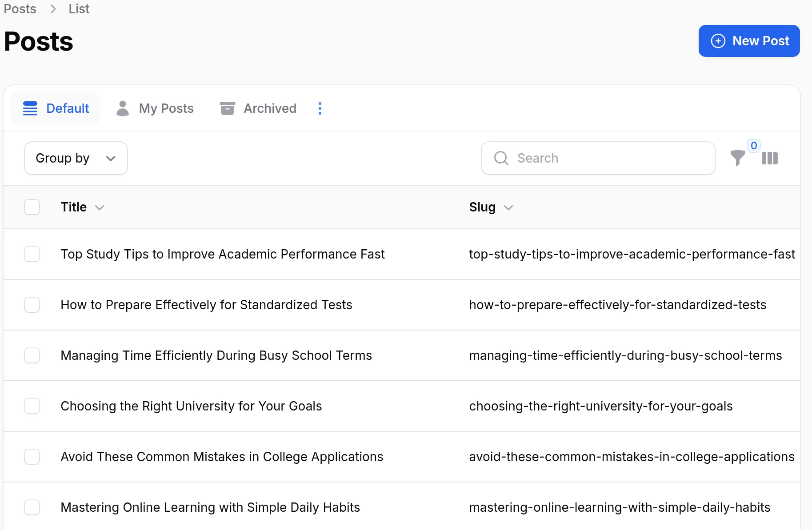Select the Top Study Tips row checkbox
Viewport: 812px width, 530px height.
coord(32,254)
